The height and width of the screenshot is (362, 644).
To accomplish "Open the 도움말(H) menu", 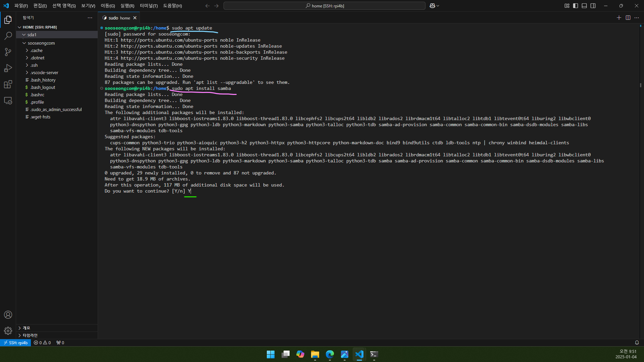I will pyautogui.click(x=172, y=6).
